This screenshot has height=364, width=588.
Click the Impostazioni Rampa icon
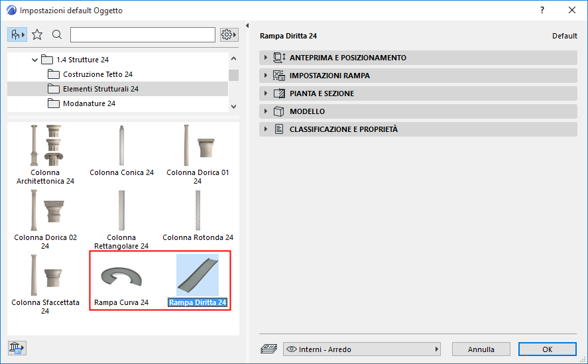(x=279, y=76)
